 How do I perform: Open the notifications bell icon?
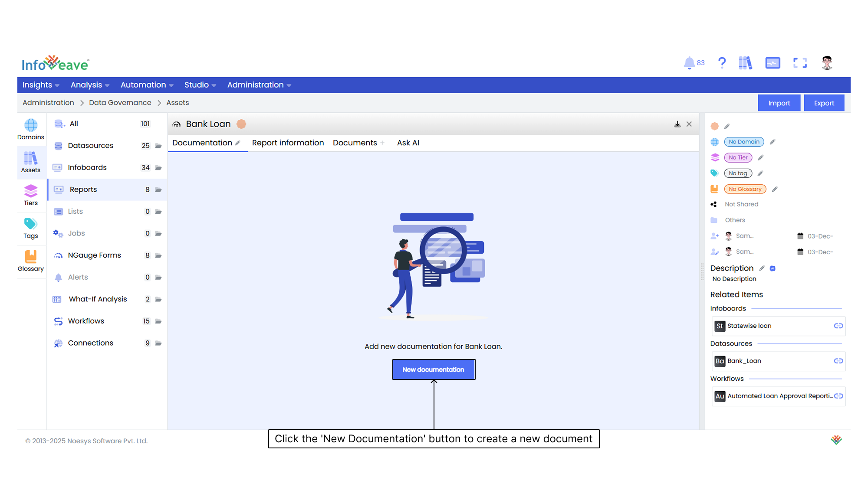(x=689, y=63)
